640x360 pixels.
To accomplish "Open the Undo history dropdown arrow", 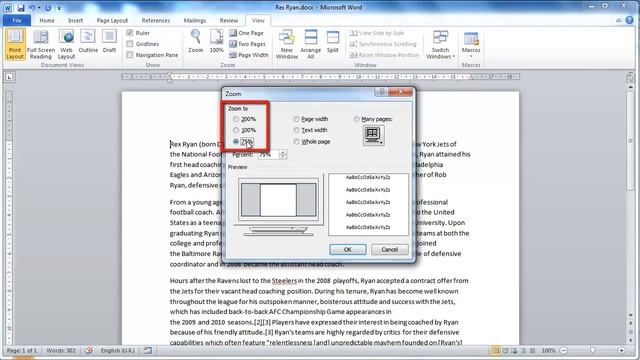I will click(x=39, y=8).
